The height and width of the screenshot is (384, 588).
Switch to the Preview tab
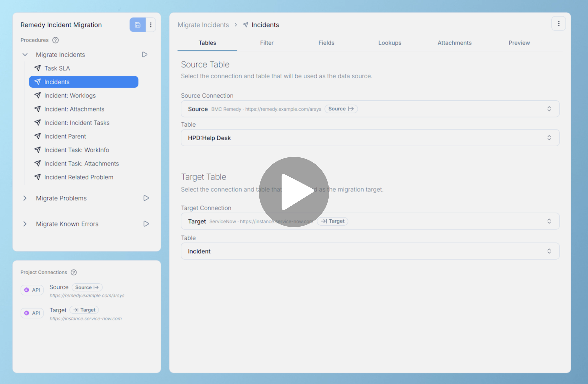pyautogui.click(x=519, y=43)
